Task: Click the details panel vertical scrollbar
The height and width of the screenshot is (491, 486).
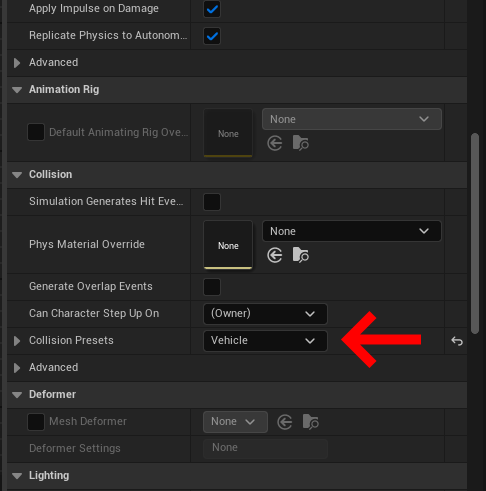Action: pyautogui.click(x=475, y=233)
